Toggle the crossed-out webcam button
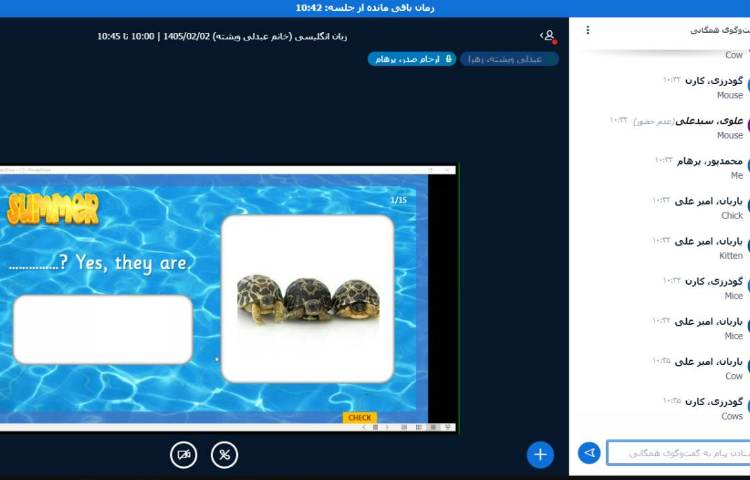 click(184, 455)
